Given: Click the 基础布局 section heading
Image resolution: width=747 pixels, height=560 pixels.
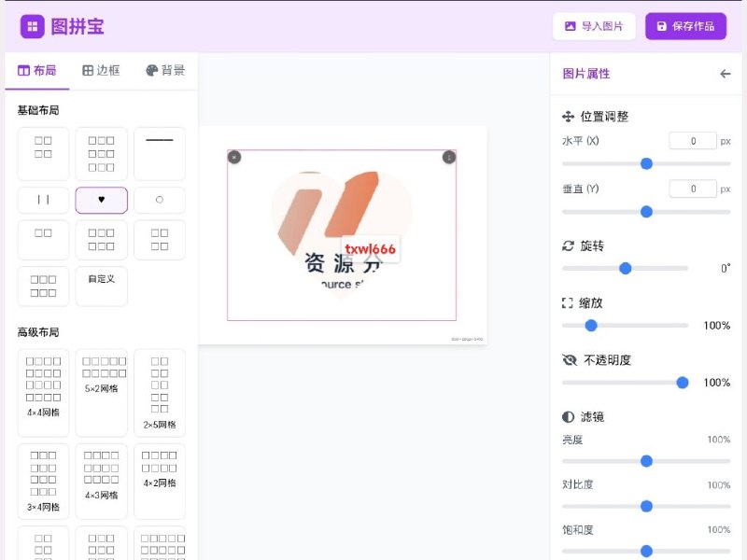Looking at the screenshot, I should 38,110.
